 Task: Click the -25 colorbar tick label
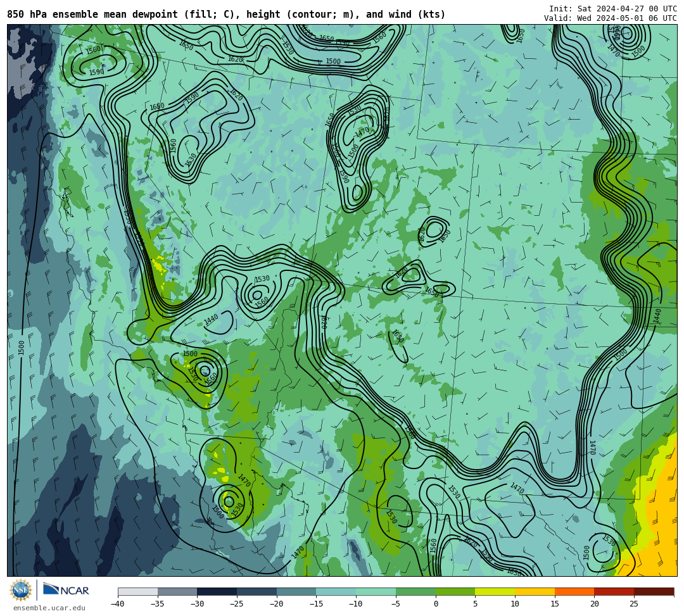[x=237, y=604]
